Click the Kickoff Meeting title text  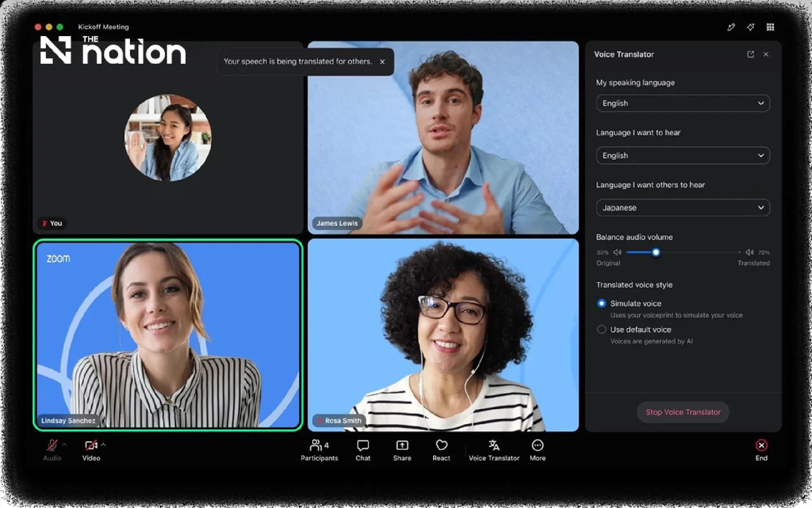coord(104,27)
